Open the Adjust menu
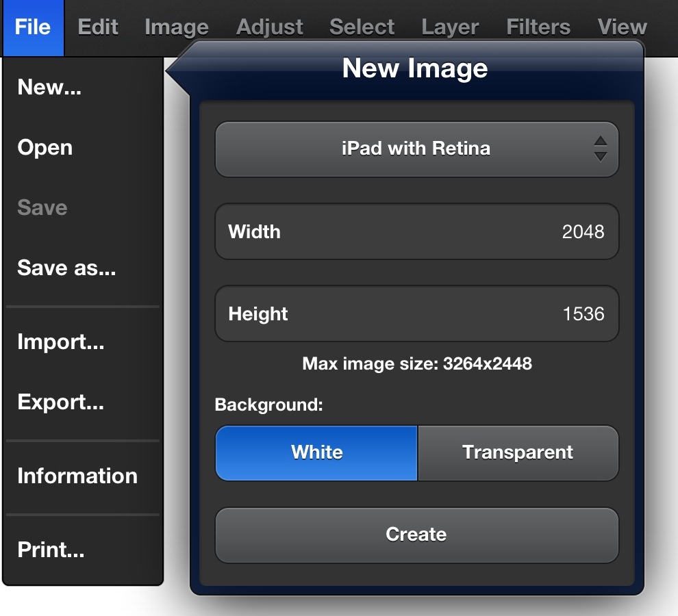678x616 pixels. (x=269, y=27)
